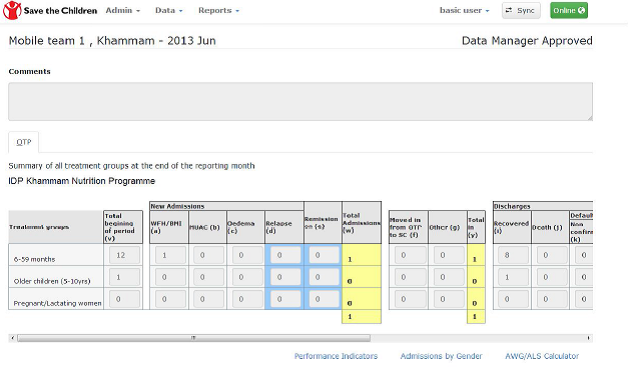This screenshot has width=628, height=391.
Task: Expand the basic user menu
Action: [x=464, y=10]
